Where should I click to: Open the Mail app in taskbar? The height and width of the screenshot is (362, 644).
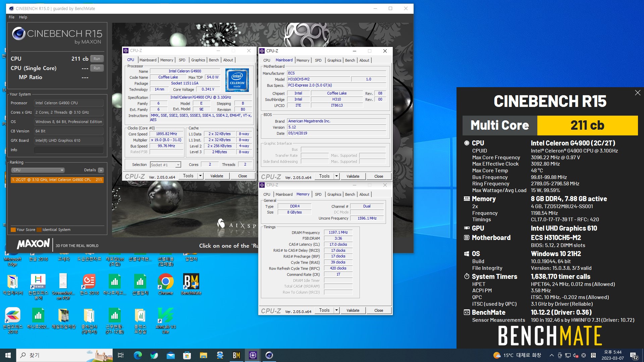pyautogui.click(x=170, y=355)
